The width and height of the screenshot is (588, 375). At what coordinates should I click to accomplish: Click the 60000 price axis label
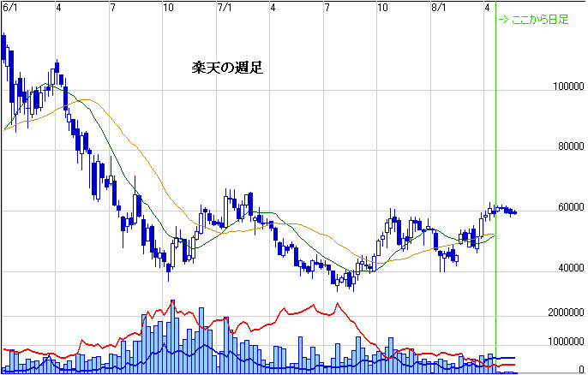pyautogui.click(x=571, y=207)
